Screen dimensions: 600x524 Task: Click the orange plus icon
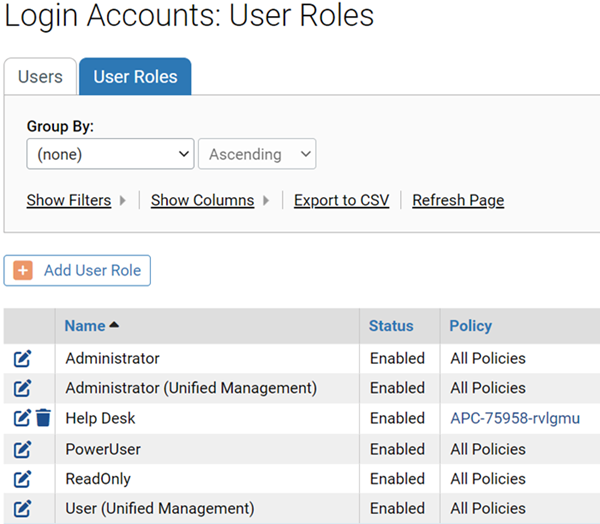pos(23,271)
